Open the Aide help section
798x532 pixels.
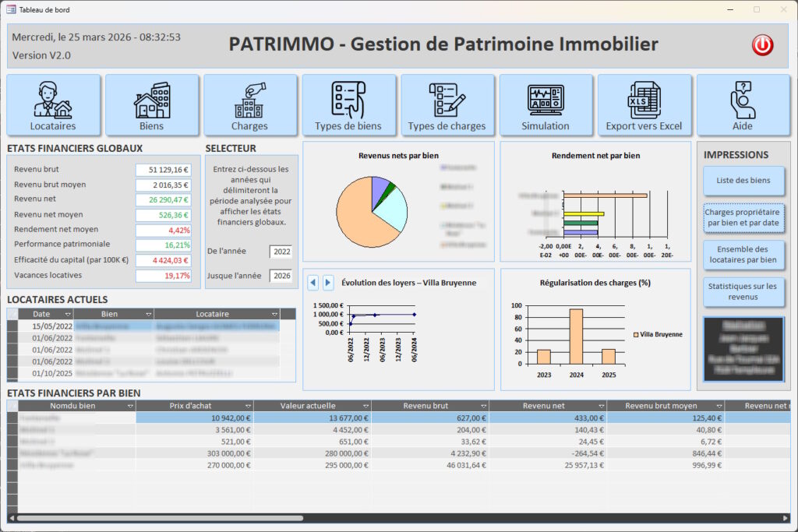743,105
